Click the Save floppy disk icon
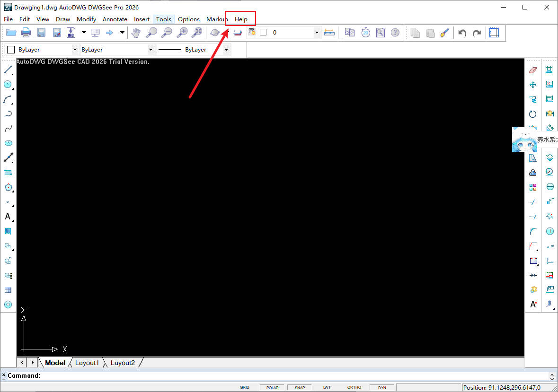 coord(41,33)
